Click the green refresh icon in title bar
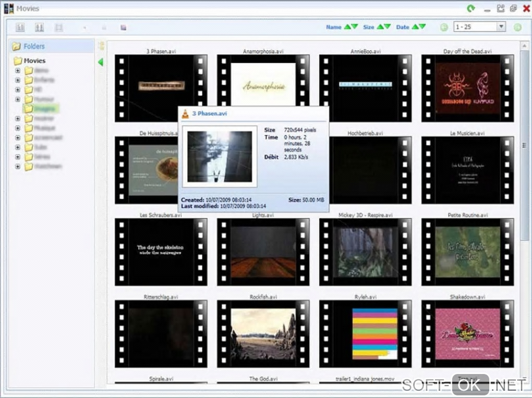 click(x=471, y=8)
